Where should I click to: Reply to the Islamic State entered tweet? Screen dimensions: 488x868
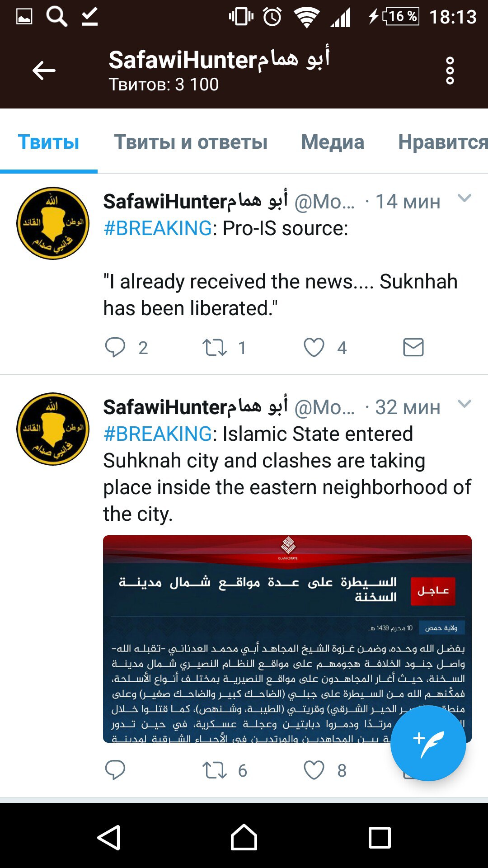(115, 770)
